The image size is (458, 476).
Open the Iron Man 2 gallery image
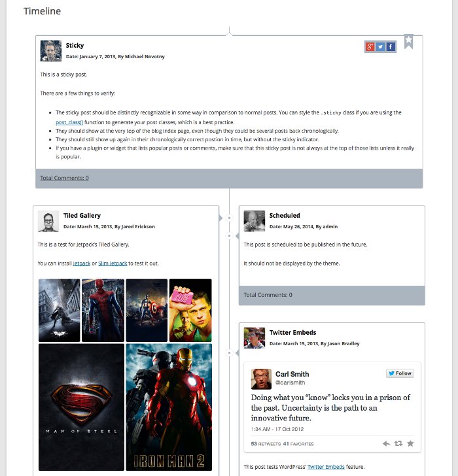169,407
